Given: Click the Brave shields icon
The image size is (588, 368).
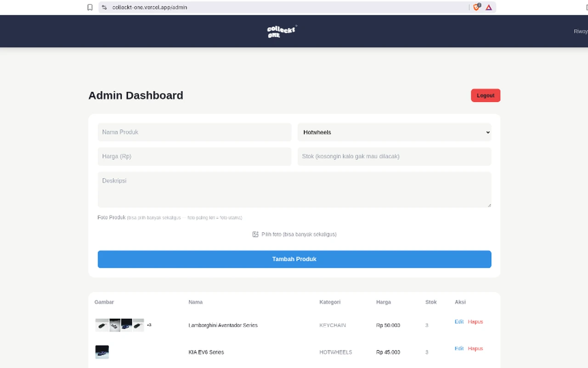Looking at the screenshot, I should (x=477, y=7).
